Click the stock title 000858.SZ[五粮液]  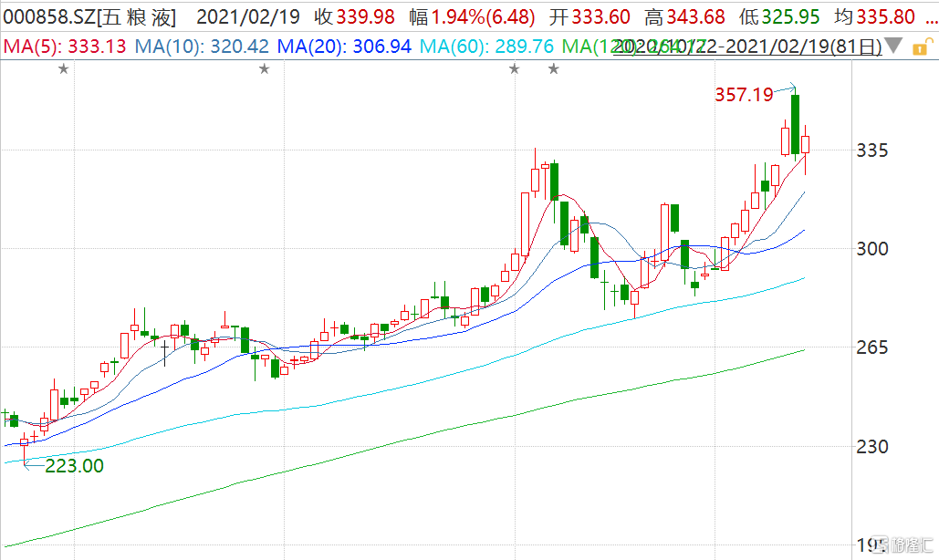coord(89,16)
